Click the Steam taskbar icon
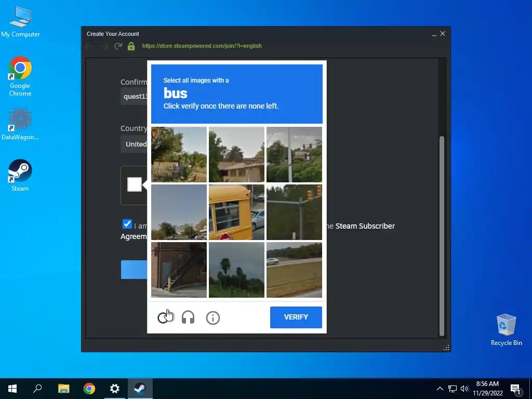Image resolution: width=532 pixels, height=399 pixels. [140, 389]
